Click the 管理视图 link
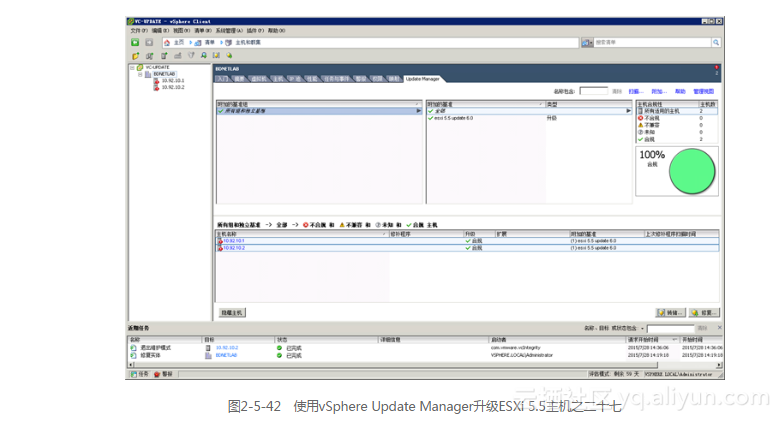Viewport: 781px width, 421px height. (x=703, y=92)
